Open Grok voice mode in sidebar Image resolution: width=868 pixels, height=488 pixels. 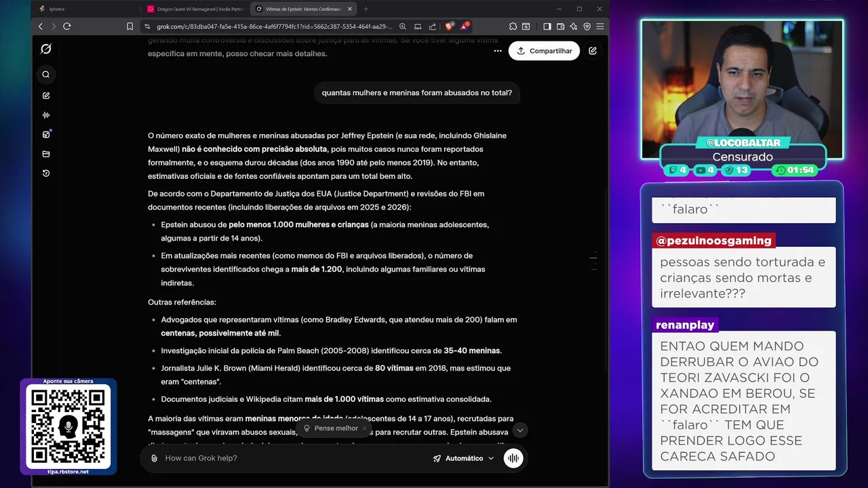(46, 115)
